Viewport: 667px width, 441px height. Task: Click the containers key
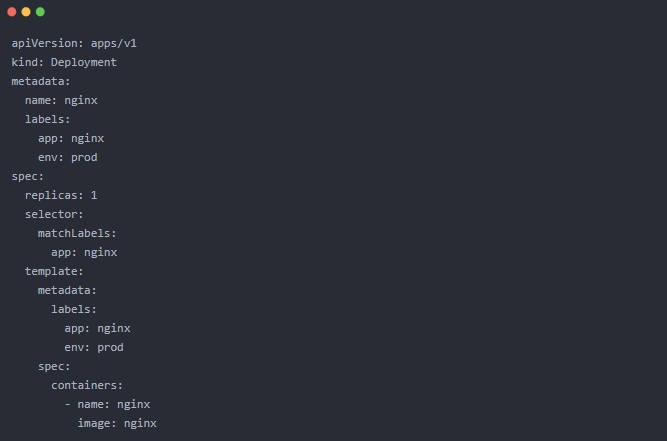pos(87,385)
